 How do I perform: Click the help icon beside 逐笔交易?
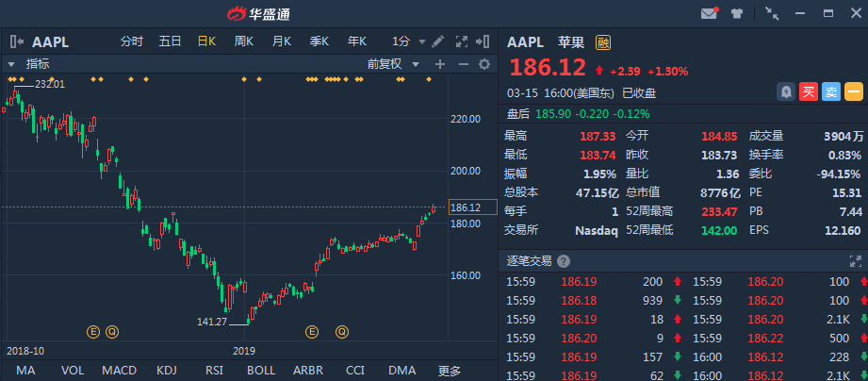pyautogui.click(x=564, y=261)
